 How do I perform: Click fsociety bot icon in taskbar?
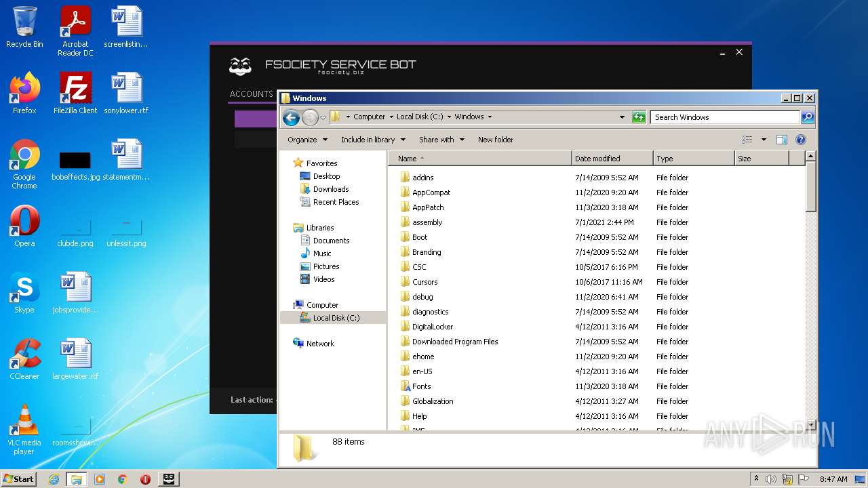169,479
